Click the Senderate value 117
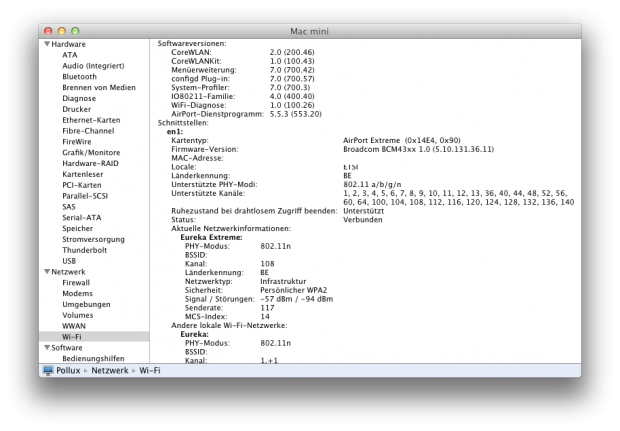Image resolution: width=620 pixels, height=431 pixels. click(267, 308)
